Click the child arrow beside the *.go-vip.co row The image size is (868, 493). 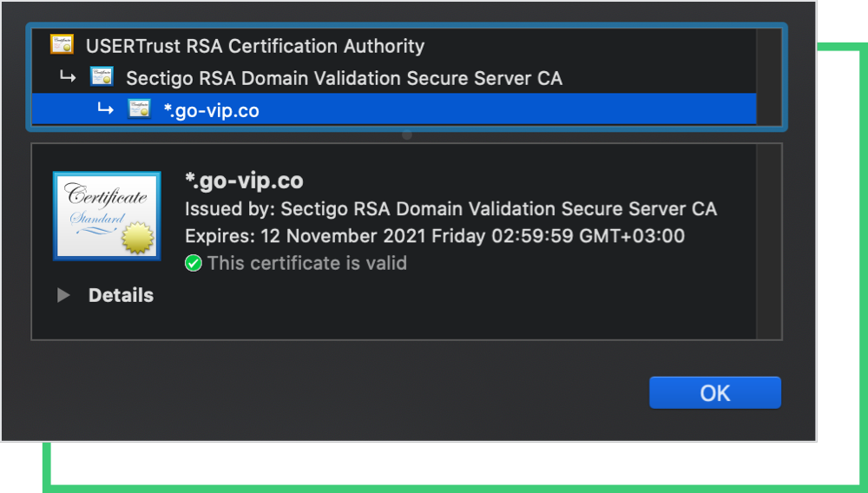click(105, 109)
